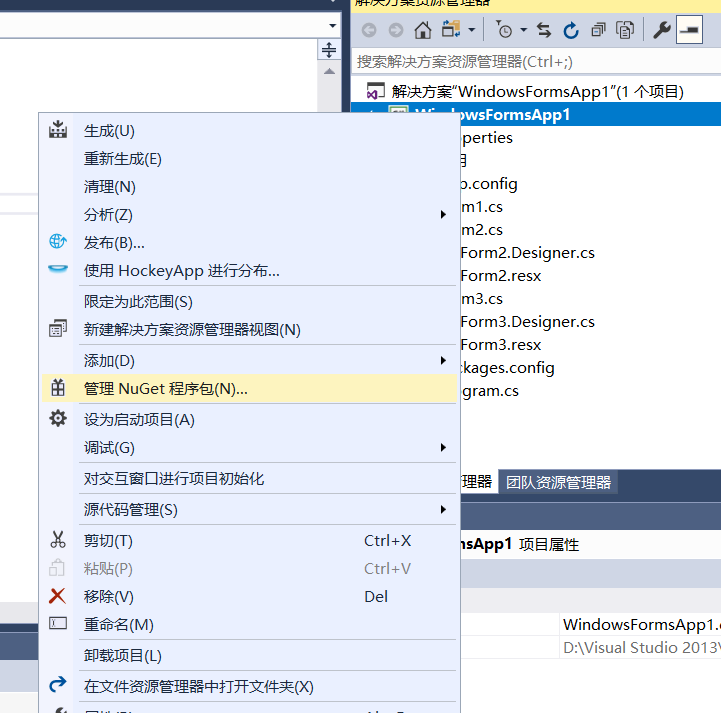Choose 设为启动项目(A)
This screenshot has width=721, height=713.
click(x=249, y=420)
